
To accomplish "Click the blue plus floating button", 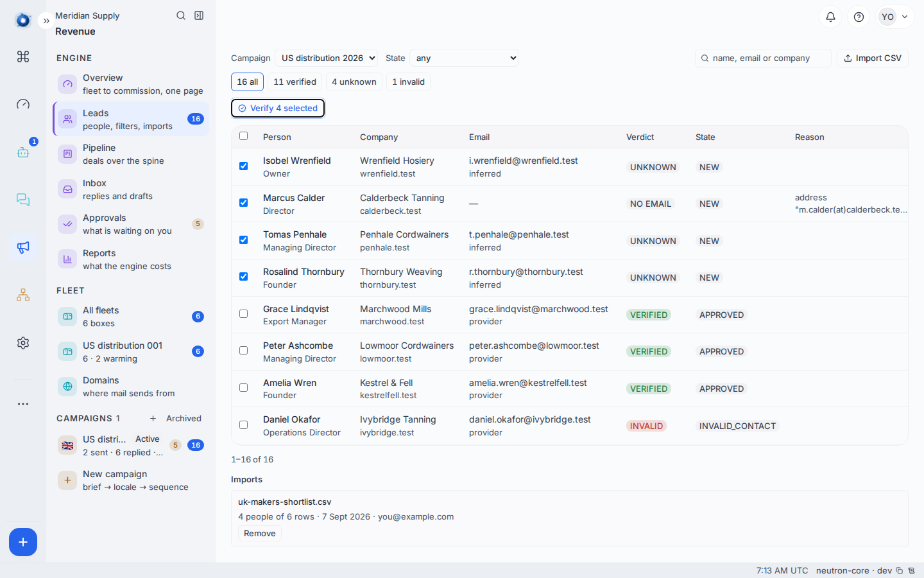I will click(x=23, y=542).
